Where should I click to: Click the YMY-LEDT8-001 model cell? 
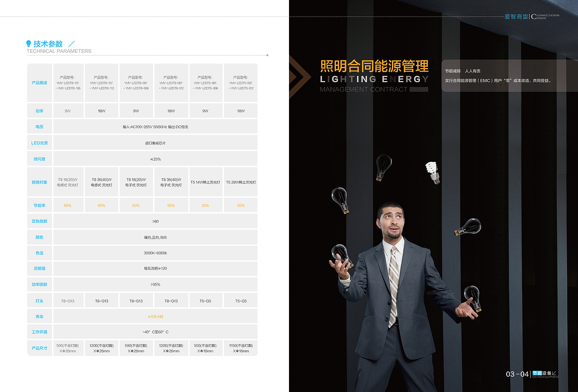(x=136, y=83)
